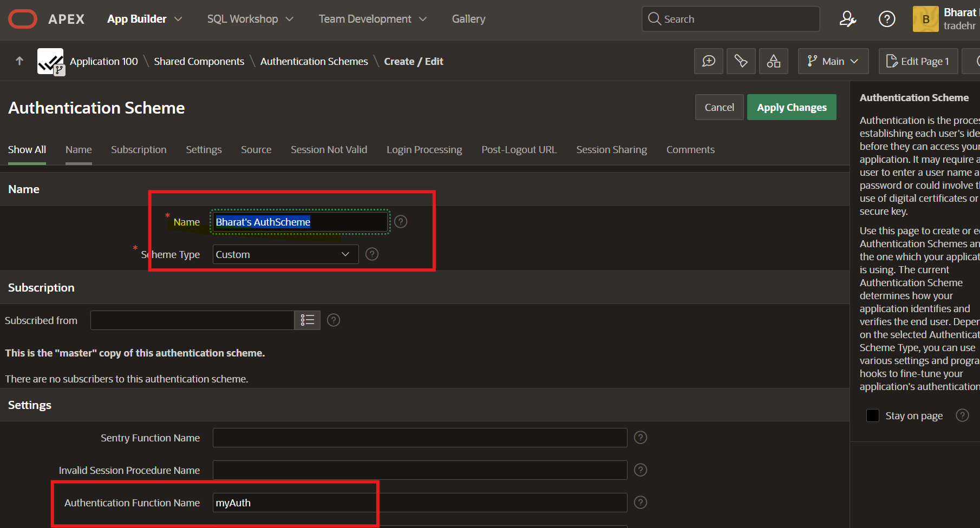Select the Session Sharing tab
This screenshot has width=980, height=528.
point(611,150)
